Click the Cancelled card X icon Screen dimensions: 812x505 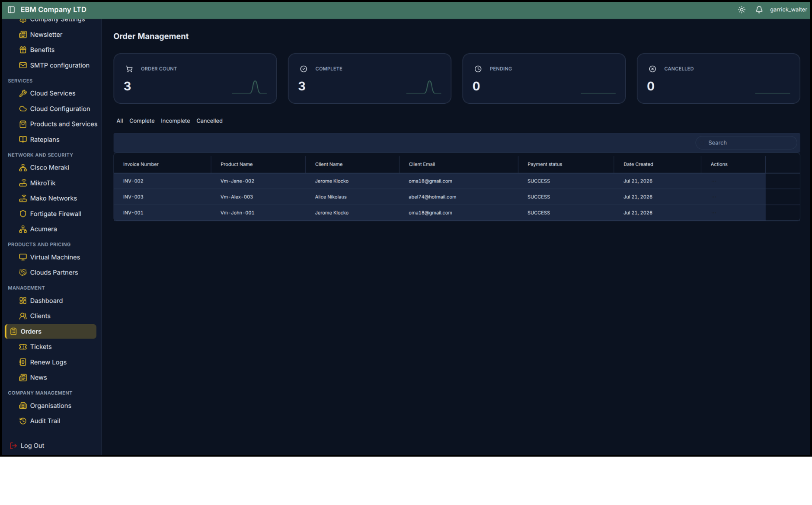click(652, 69)
